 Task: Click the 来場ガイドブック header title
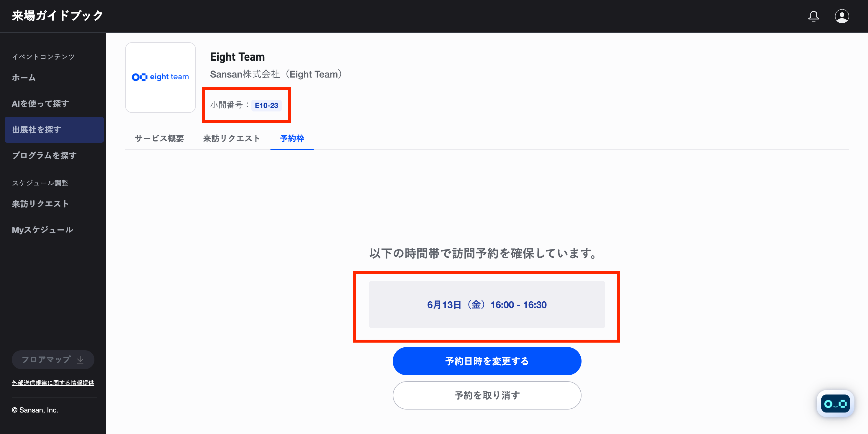click(58, 16)
